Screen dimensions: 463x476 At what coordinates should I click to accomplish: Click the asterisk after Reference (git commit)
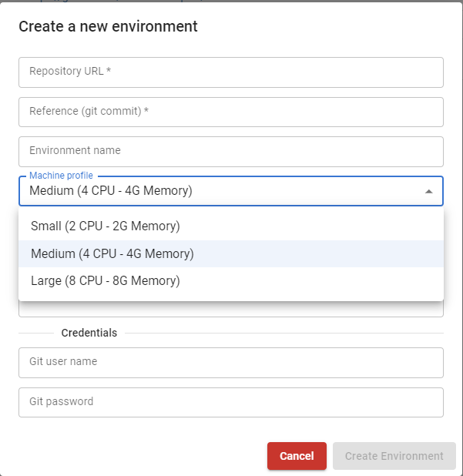[146, 112]
